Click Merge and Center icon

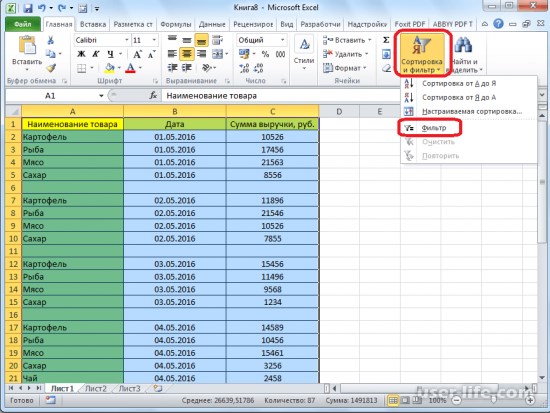[x=217, y=54]
